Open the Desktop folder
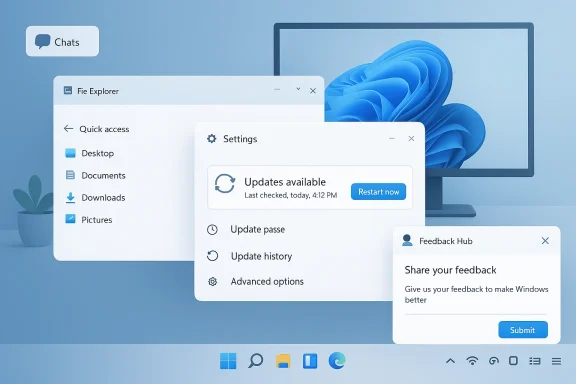Viewport: 576px width, 384px height. pyautogui.click(x=97, y=153)
